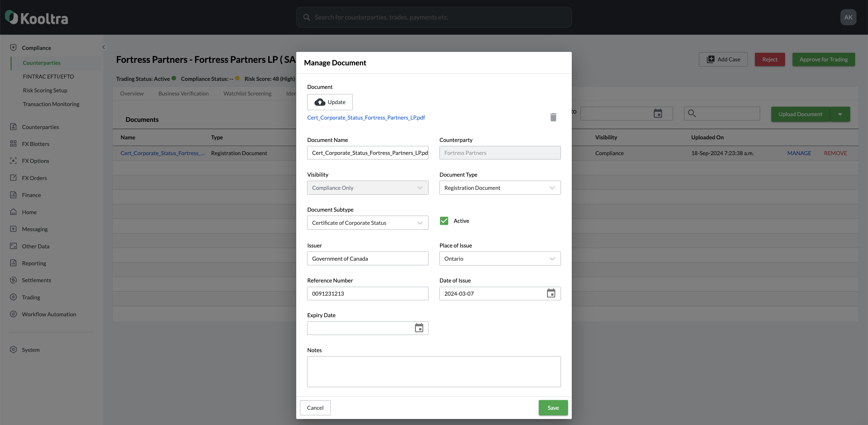Expand the Document Type dropdown
Viewport: 868px width, 425px height.
click(x=500, y=188)
